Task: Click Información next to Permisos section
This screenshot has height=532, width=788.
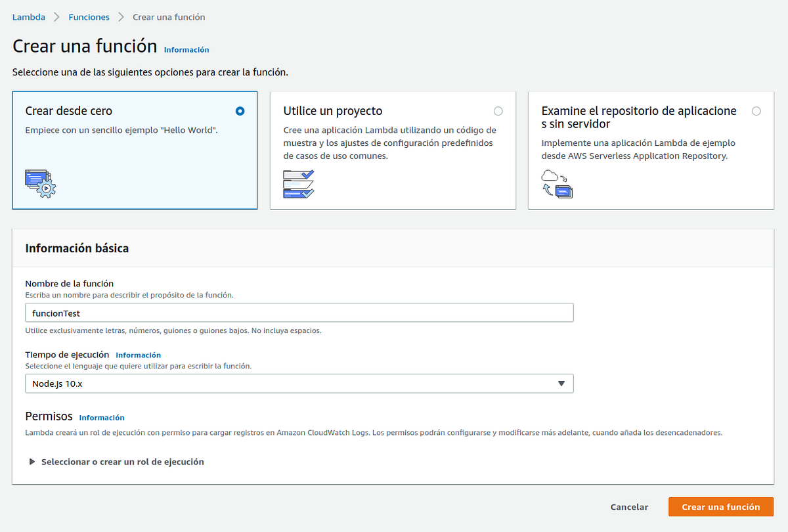Action: coord(102,417)
